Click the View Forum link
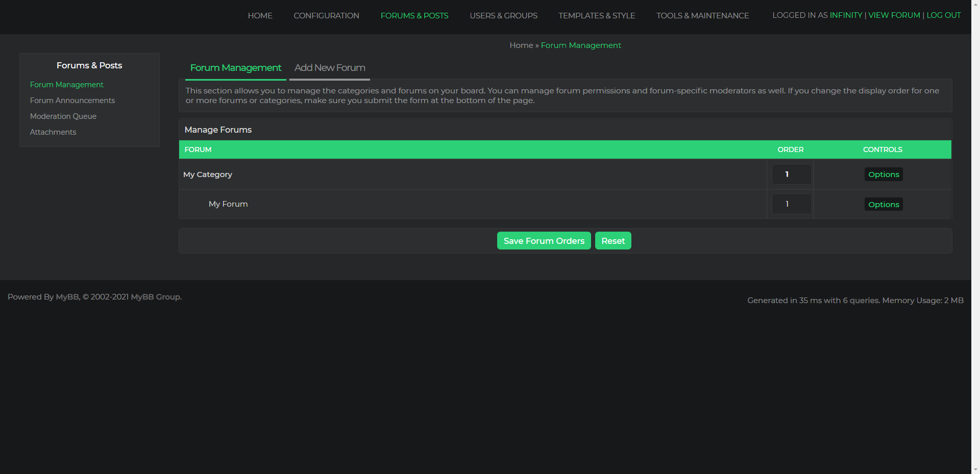 pos(894,15)
